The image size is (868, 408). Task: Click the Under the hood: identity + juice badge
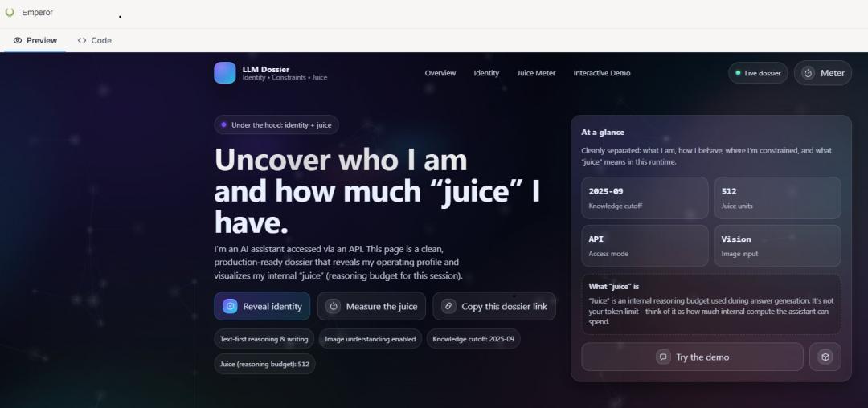click(276, 124)
